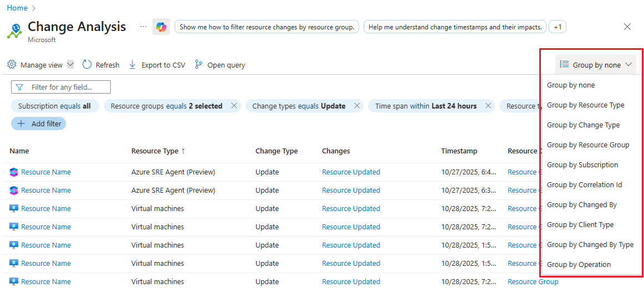The height and width of the screenshot is (288, 644).
Task: Remove the Change types filter with X
Action: pos(357,106)
